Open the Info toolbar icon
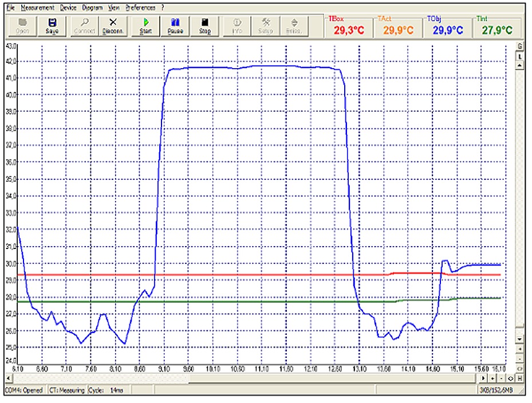Viewport: 532px width, 403px height. coord(237,25)
